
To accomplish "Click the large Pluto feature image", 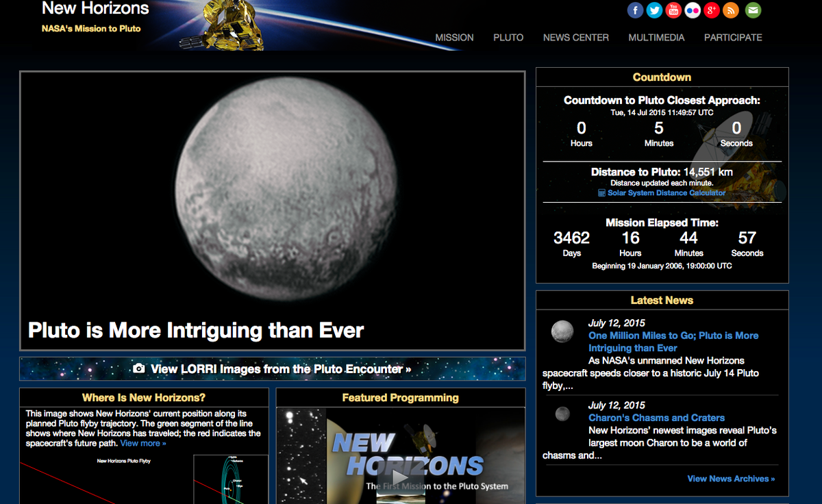I will [x=273, y=211].
